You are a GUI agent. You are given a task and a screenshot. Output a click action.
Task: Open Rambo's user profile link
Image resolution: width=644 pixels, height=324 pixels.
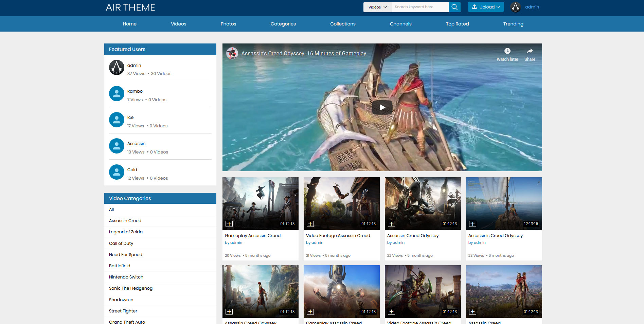[135, 91]
